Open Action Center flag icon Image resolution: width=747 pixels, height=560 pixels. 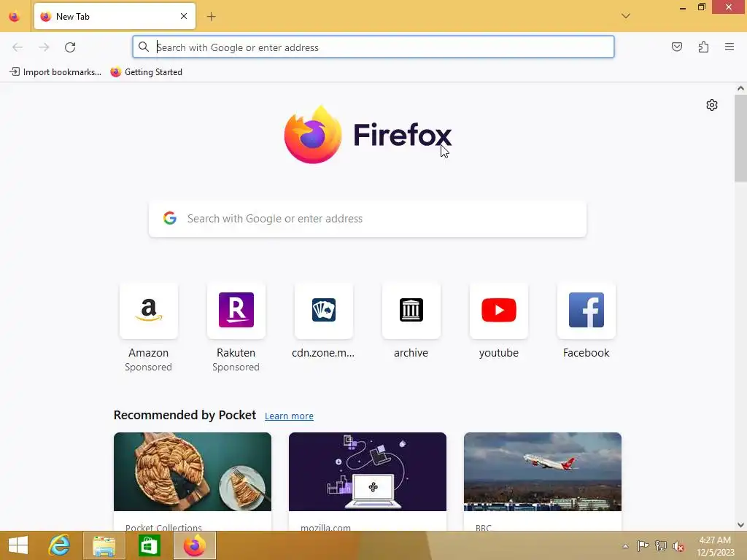pyautogui.click(x=643, y=546)
